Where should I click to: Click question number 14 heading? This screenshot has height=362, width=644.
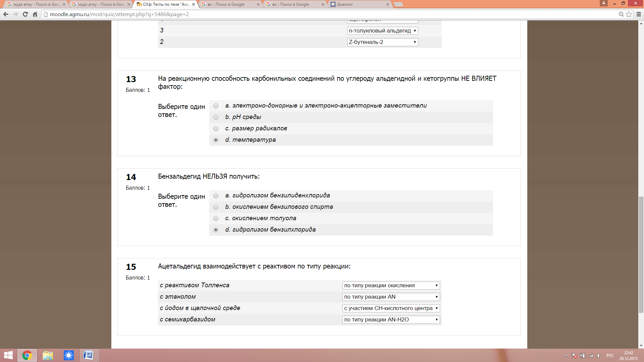pyautogui.click(x=131, y=177)
